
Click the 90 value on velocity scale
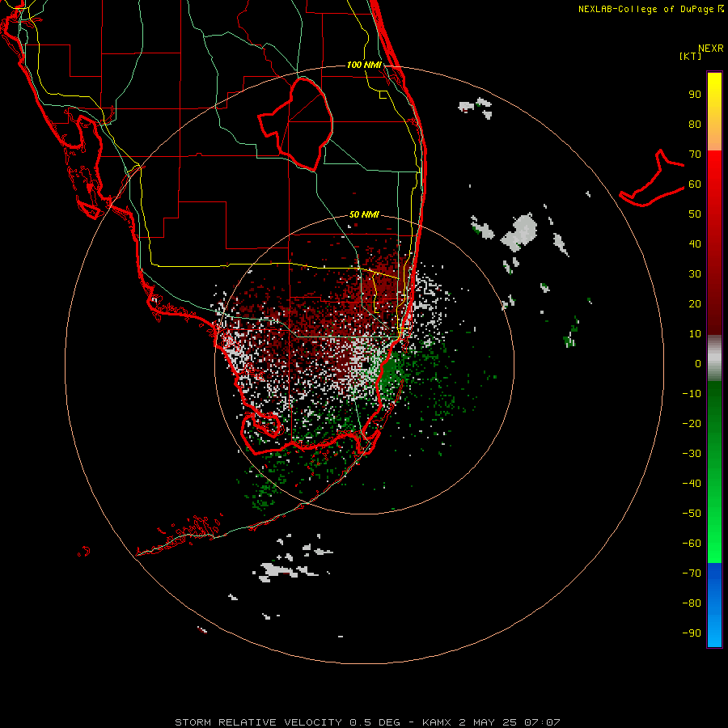695,95
